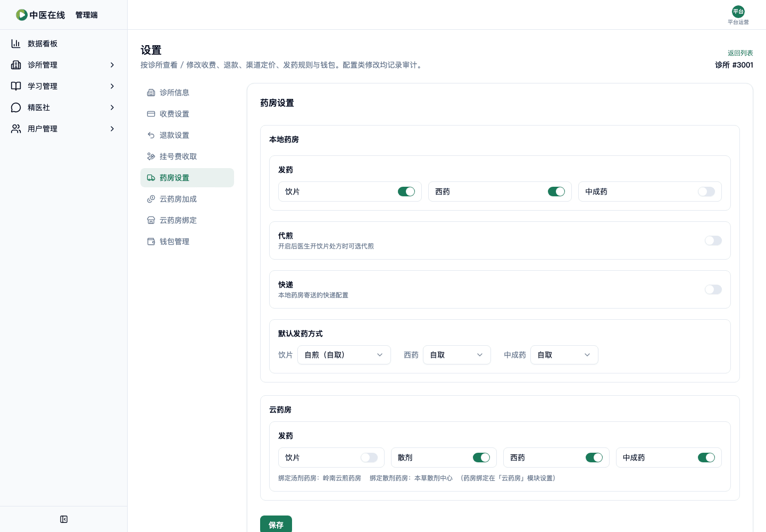This screenshot has width=766, height=532.
Task: Collapse the sidebar using the bottom panel icon
Action: (x=64, y=519)
